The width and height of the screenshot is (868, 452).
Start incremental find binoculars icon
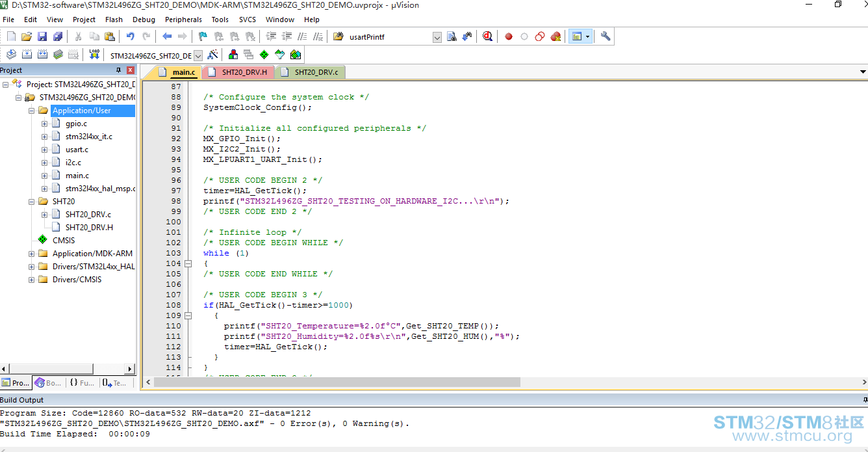[467, 36]
